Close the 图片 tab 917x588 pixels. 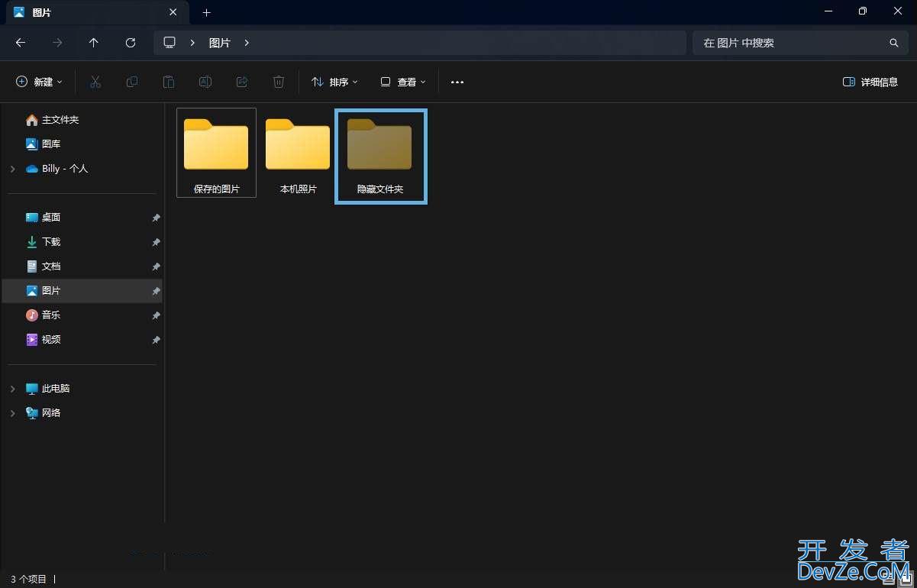[173, 12]
